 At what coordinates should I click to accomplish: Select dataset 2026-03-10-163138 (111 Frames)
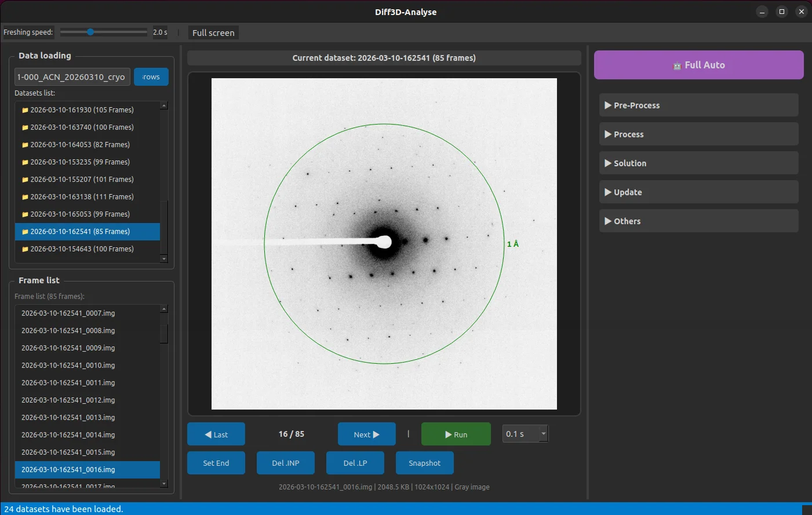pyautogui.click(x=87, y=196)
